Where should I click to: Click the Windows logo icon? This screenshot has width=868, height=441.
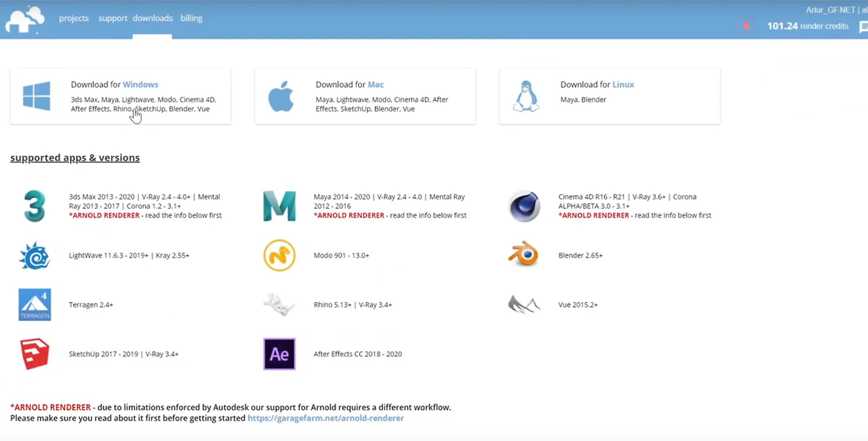[x=37, y=96]
